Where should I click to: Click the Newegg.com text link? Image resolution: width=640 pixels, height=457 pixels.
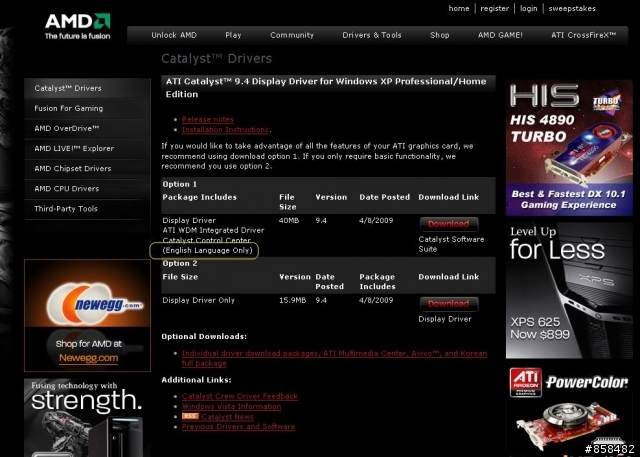coord(89,358)
